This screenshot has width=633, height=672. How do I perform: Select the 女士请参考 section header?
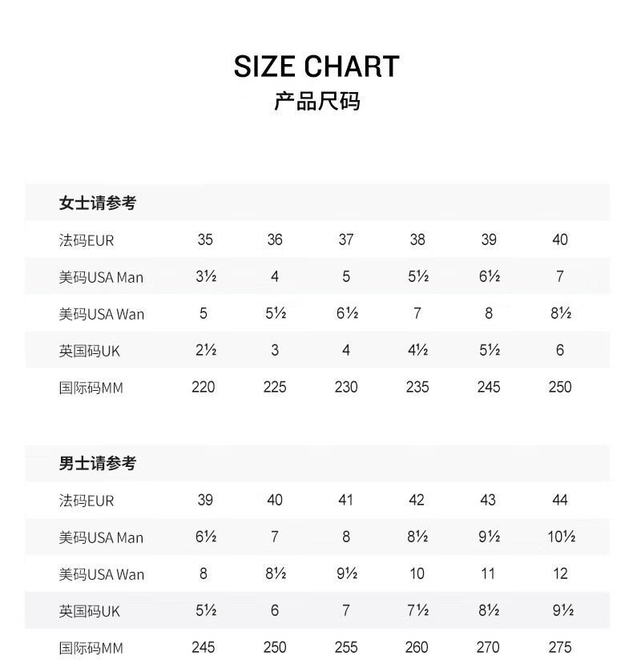[x=98, y=203]
